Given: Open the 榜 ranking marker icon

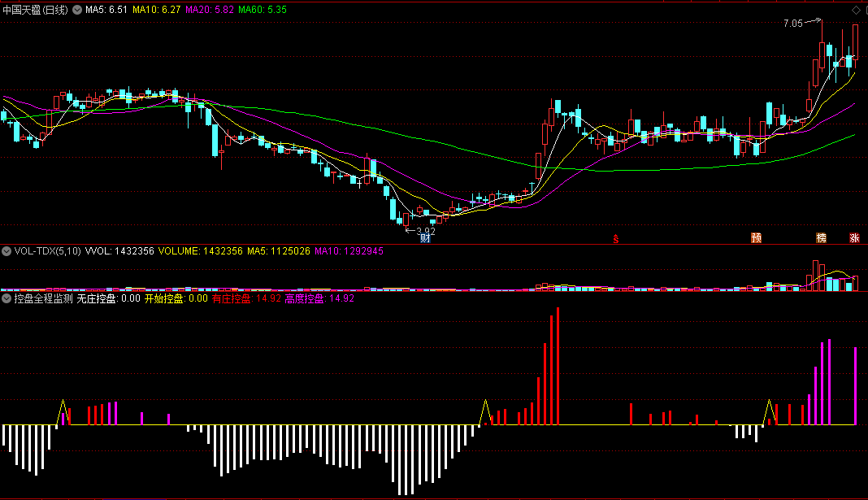Looking at the screenshot, I should click(x=822, y=238).
